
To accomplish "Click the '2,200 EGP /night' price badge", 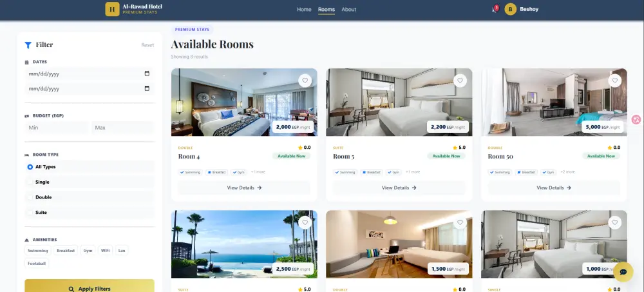I will [448, 127].
